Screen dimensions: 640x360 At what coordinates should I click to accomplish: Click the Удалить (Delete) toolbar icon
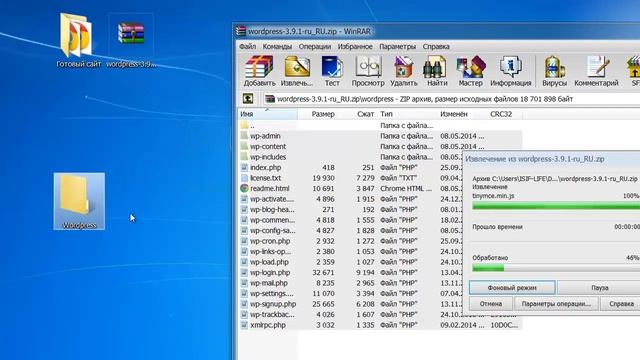(x=404, y=71)
